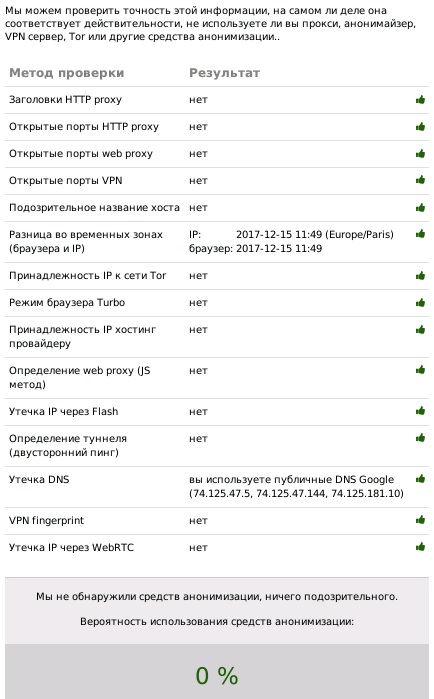Click thumbs-up icon in Режим браузера Turbo row
The width and height of the screenshot is (434, 699).
pos(420,303)
